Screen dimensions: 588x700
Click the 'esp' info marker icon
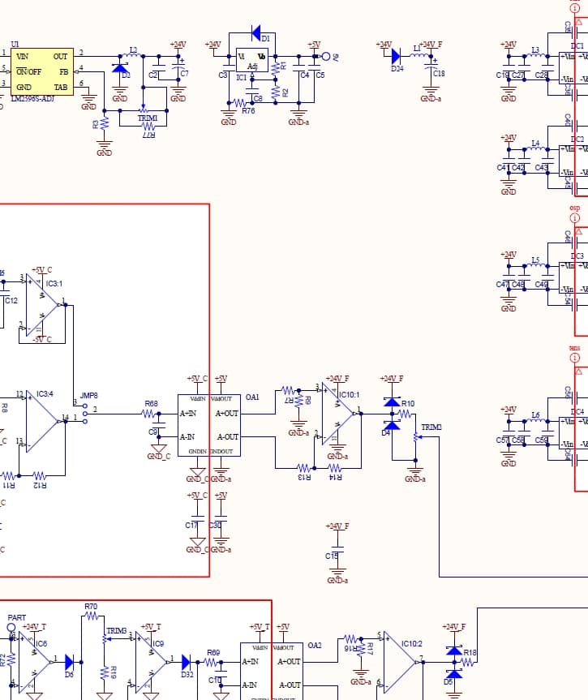tap(574, 218)
